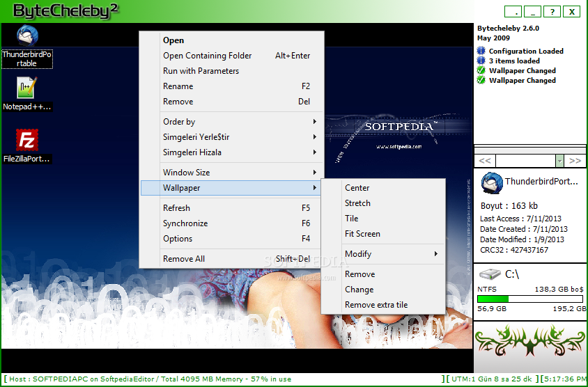Screen dimensions: 588x387
Task: Click the X close button
Action: pyautogui.click(x=571, y=12)
